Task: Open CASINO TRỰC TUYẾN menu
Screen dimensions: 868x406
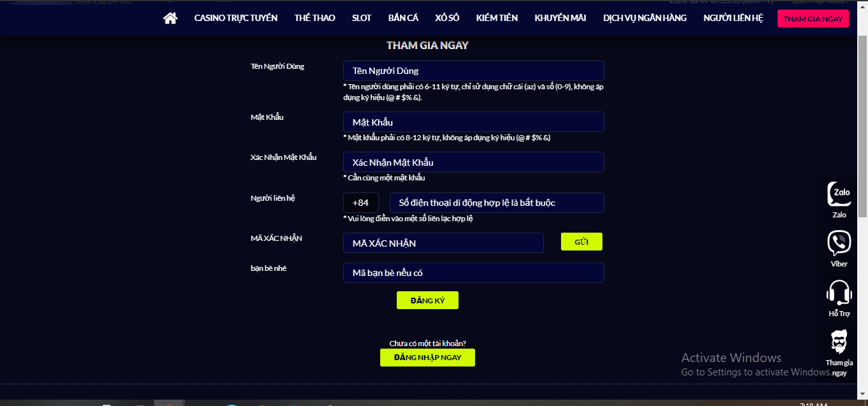Action: [x=236, y=18]
